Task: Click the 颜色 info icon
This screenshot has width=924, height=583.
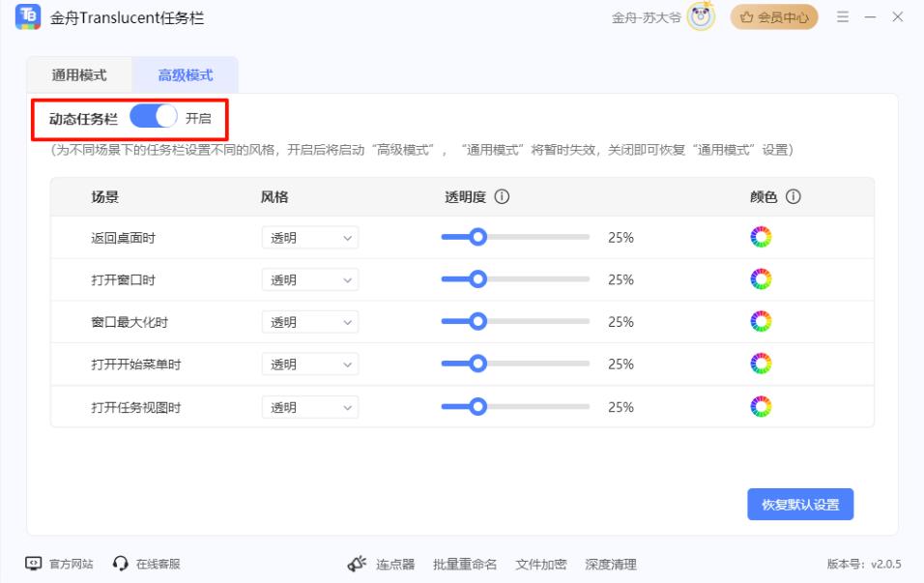Action: coord(794,196)
